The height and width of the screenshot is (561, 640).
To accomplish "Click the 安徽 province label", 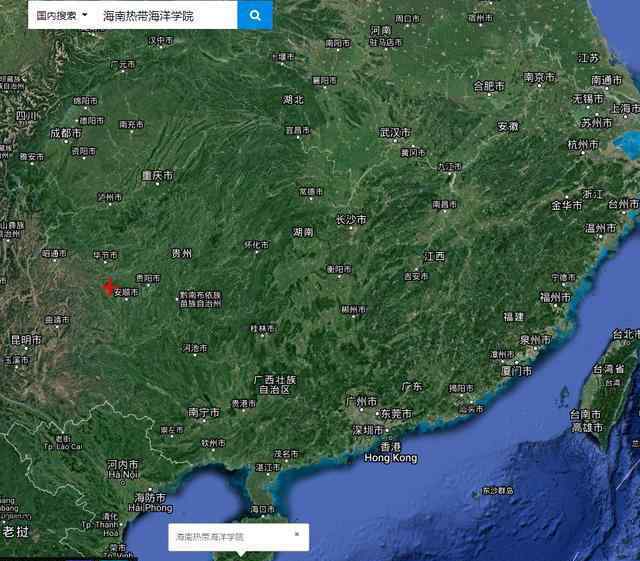I will tap(508, 126).
